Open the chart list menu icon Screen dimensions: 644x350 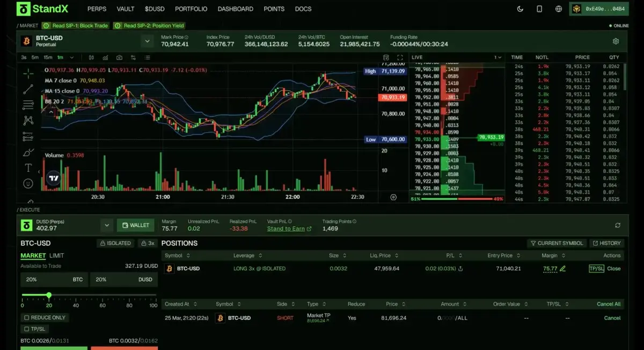click(x=147, y=57)
